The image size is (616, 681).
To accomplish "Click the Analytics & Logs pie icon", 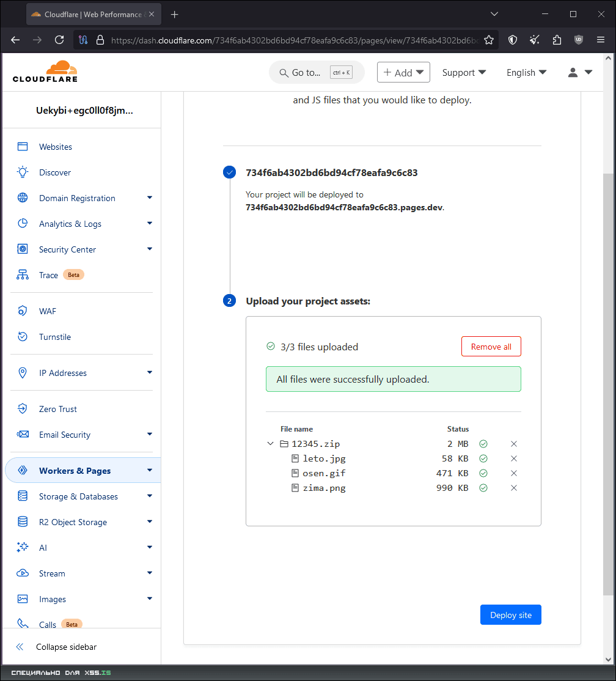I will pyautogui.click(x=23, y=223).
